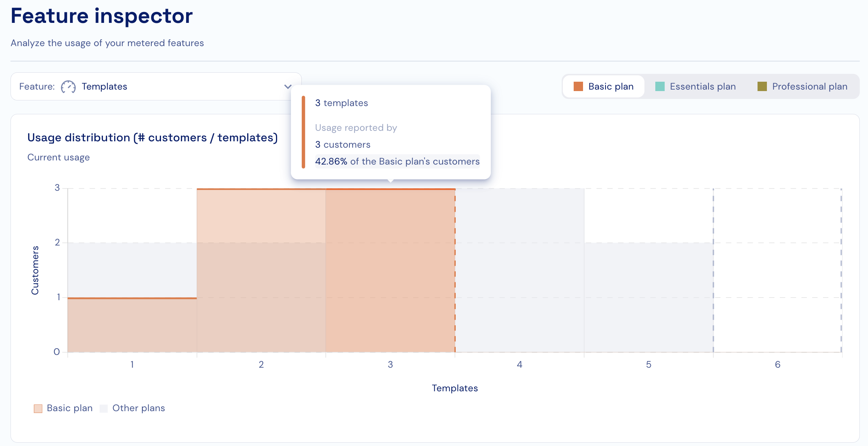Click the tooltip's 42.86% customers line

pos(397,162)
